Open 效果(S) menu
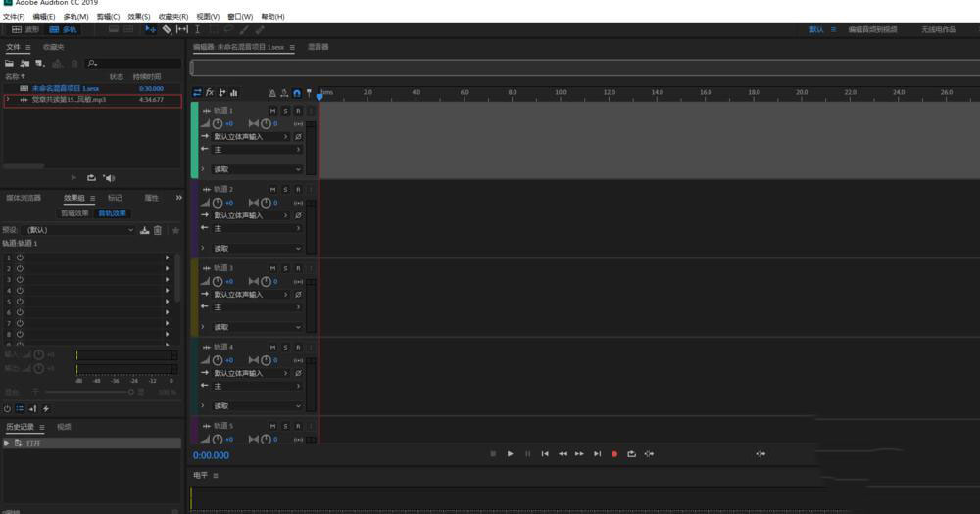This screenshot has height=514, width=980. (139, 17)
